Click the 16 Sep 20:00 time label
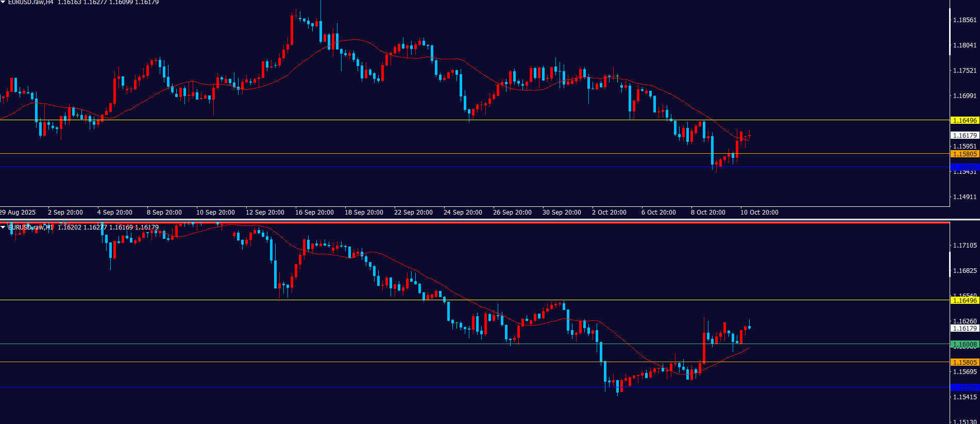Screen dimensions: 980x424 pos(314,213)
